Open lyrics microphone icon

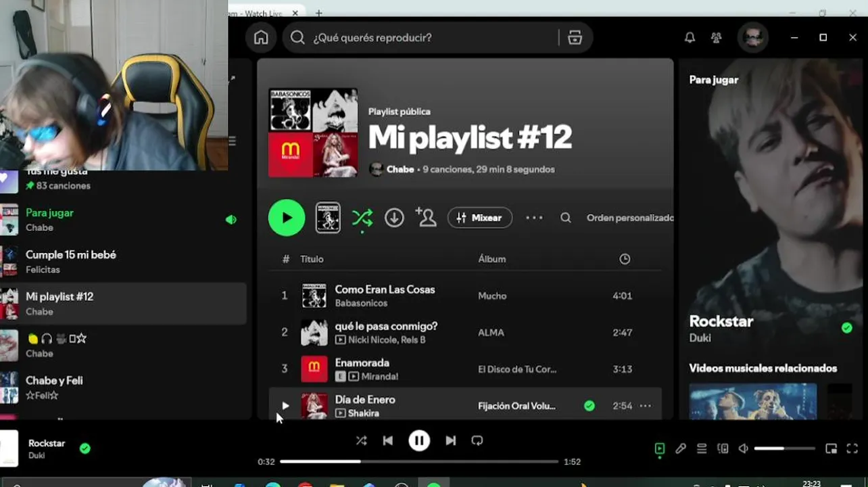681,448
